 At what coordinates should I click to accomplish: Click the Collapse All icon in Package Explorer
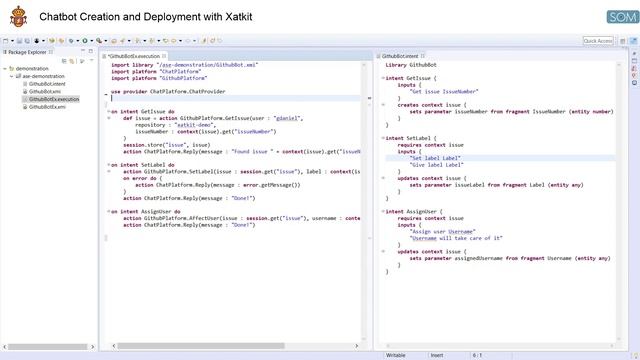[x=64, y=61]
